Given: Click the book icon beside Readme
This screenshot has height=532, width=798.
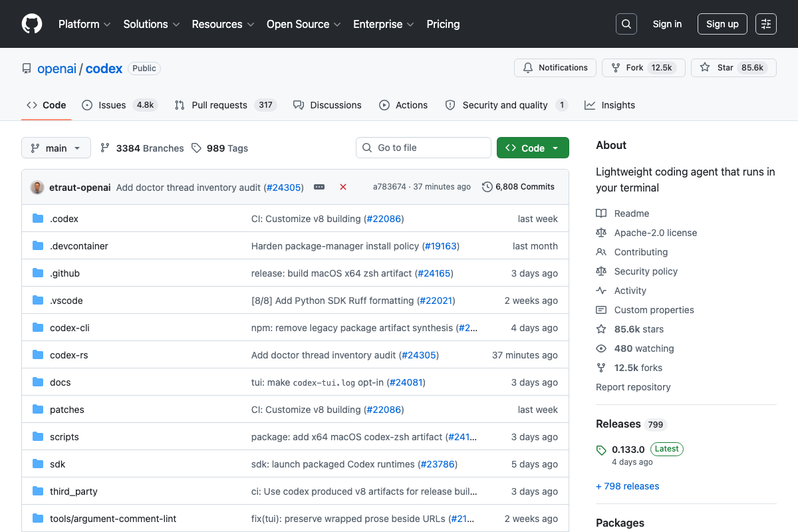Looking at the screenshot, I should [601, 213].
